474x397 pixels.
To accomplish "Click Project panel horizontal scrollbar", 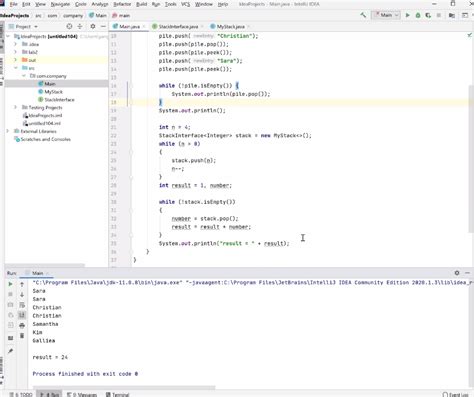I will pos(45,266).
